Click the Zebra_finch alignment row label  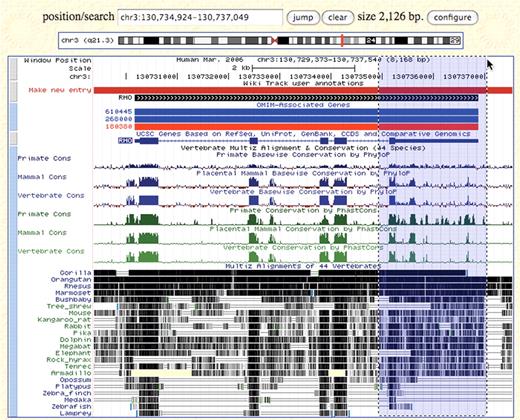(x=67, y=393)
